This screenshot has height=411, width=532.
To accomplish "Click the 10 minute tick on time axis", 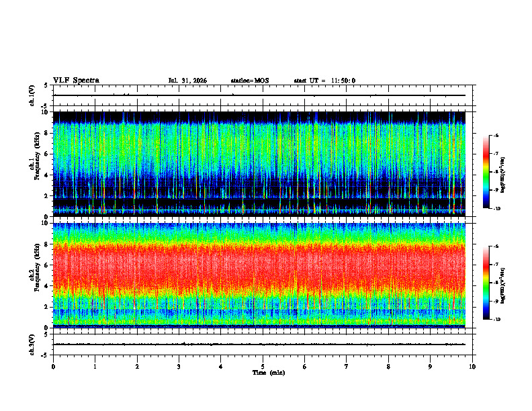I will coord(472,367).
